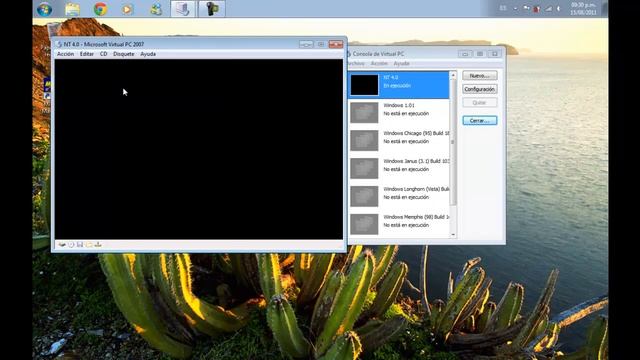Open the Editar menu
This screenshot has height=360, width=640.
[87, 54]
